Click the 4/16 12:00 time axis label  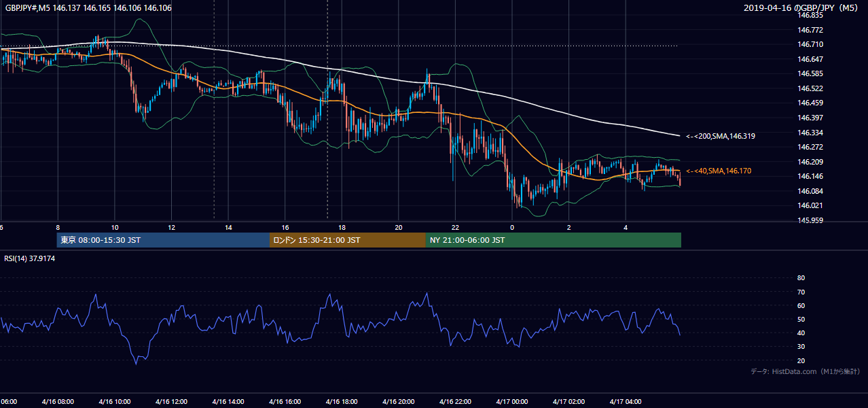point(171,401)
